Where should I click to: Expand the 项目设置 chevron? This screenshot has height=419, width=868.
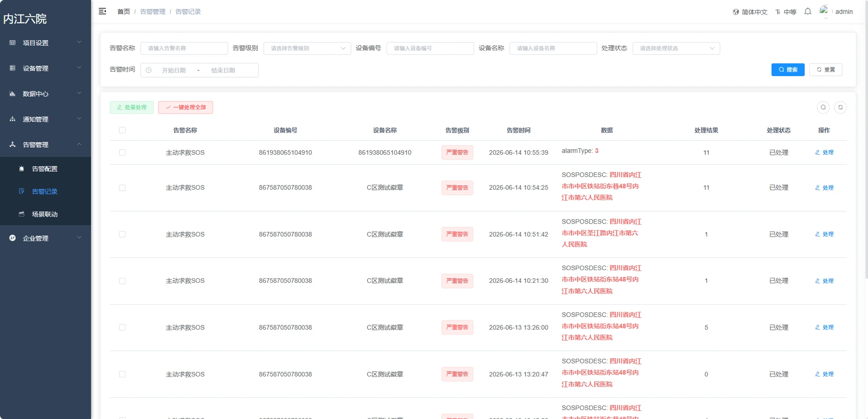tap(79, 43)
